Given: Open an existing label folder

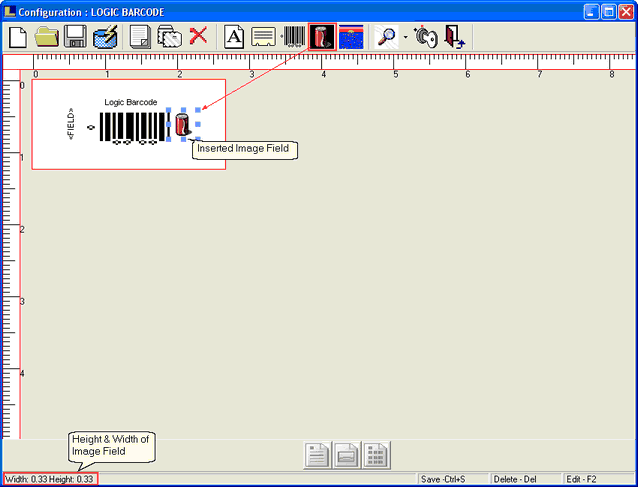Looking at the screenshot, I should [46, 37].
